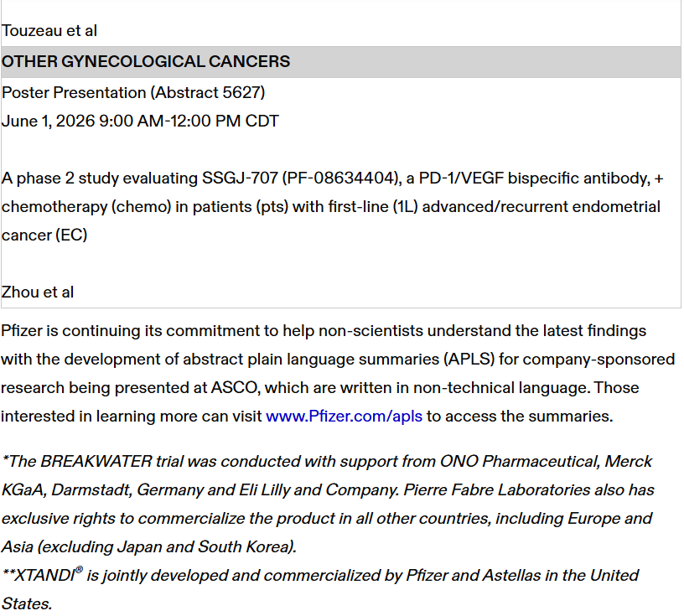Image resolution: width=684 pixels, height=616 pixels.
Task: Click the "Zhou et al" author text
Action: (38, 292)
